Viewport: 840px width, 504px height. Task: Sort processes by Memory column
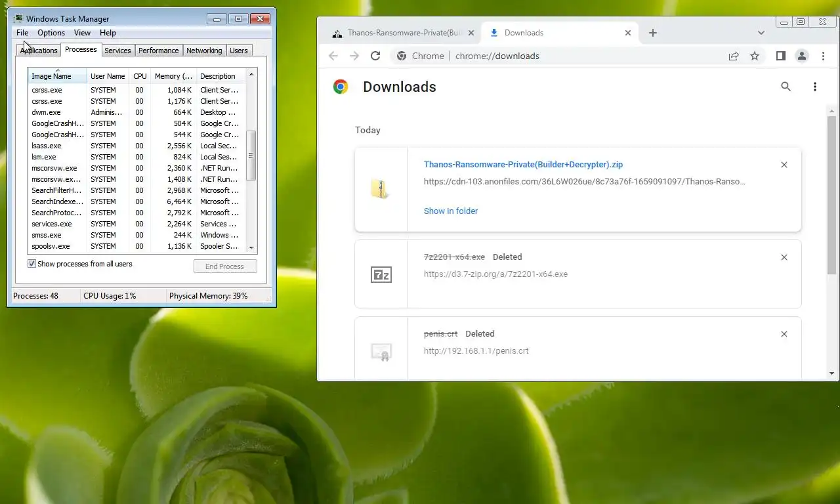tap(173, 76)
